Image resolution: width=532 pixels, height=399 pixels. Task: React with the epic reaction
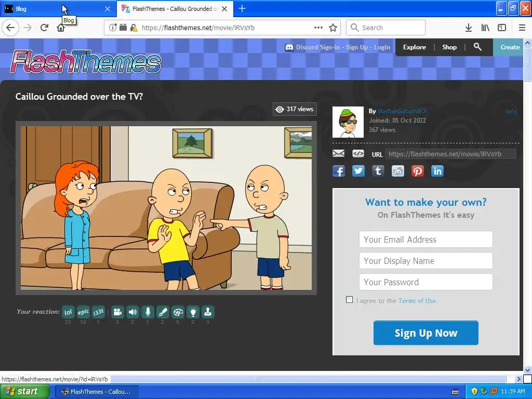pos(83,312)
